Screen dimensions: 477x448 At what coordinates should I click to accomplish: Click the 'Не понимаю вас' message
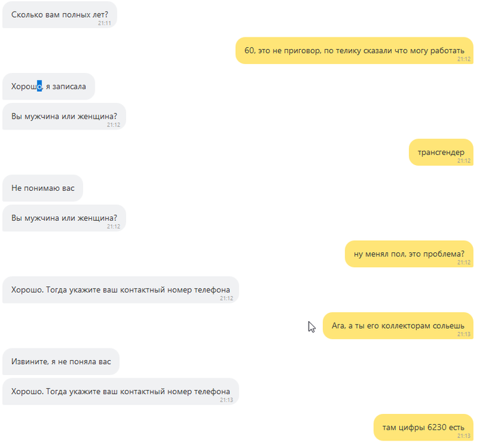pos(42,188)
